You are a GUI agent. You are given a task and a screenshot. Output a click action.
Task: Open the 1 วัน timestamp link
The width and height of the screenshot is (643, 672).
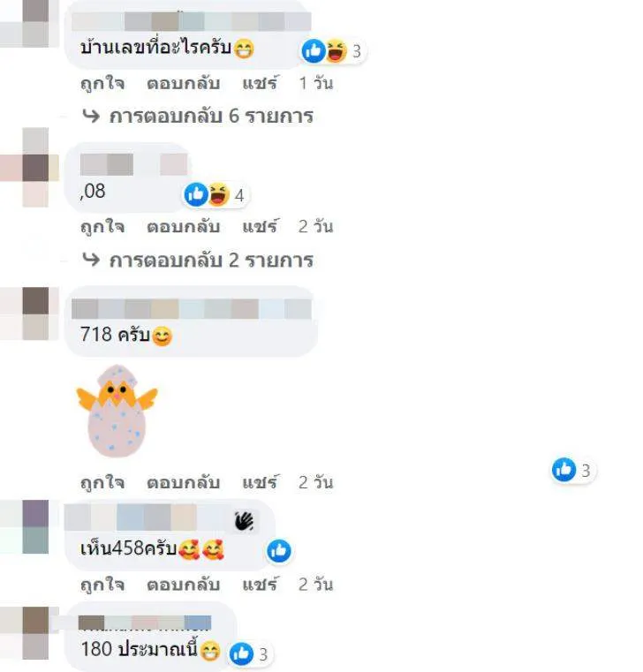(316, 83)
